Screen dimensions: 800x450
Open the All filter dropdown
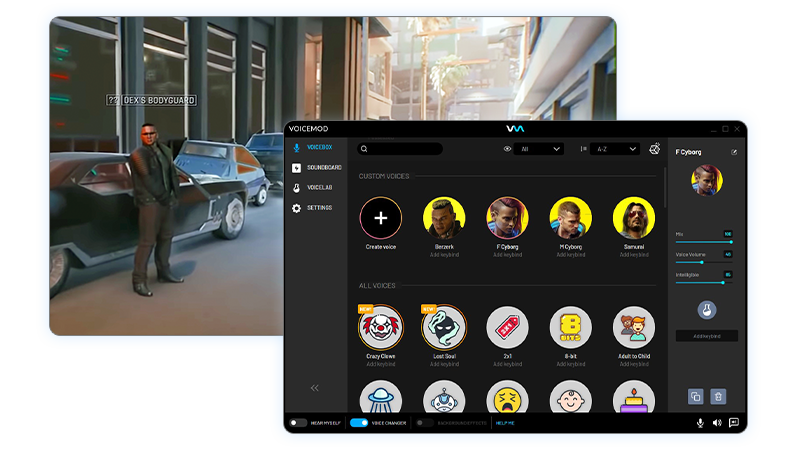click(539, 149)
